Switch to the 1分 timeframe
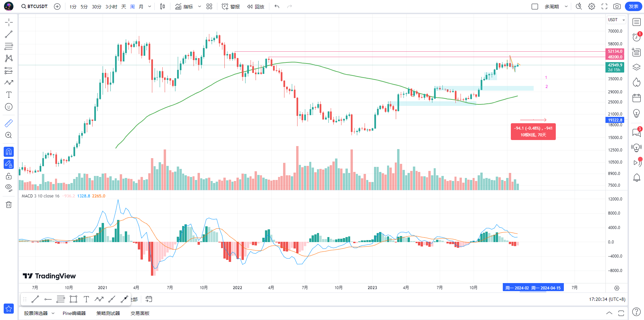The width and height of the screenshot is (644, 320). coord(73,7)
